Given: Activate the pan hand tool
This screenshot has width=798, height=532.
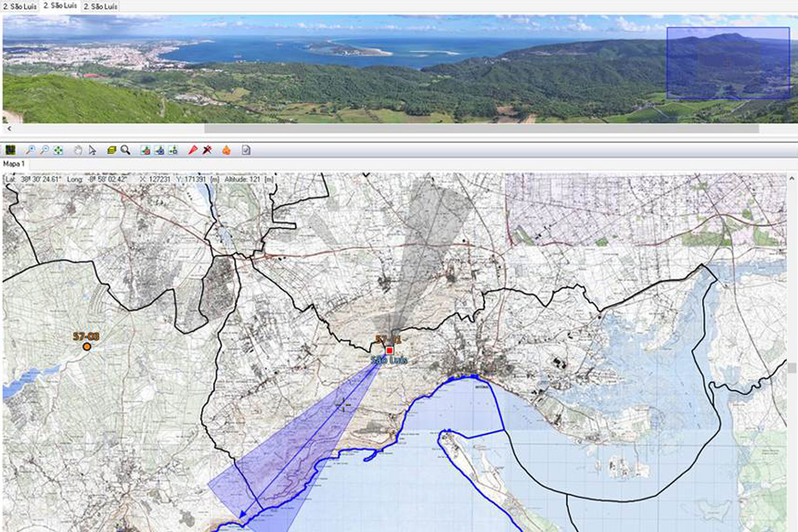Looking at the screenshot, I should (78, 150).
